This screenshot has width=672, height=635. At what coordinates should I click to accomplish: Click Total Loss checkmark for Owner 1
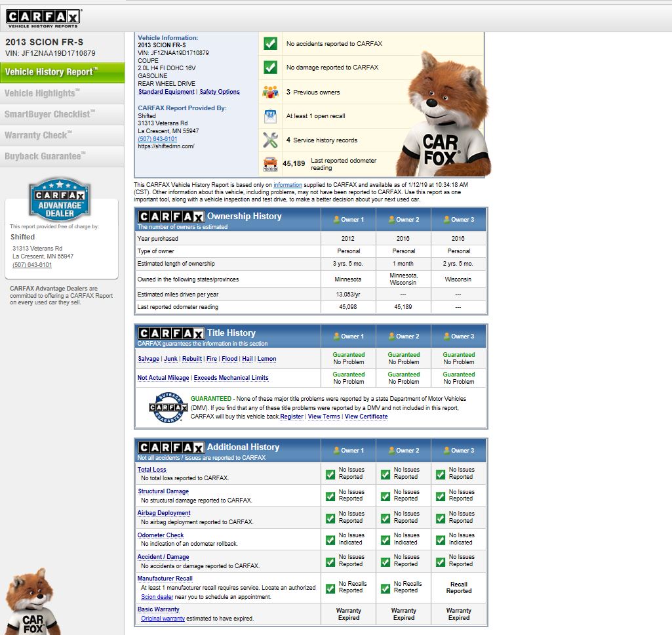(x=330, y=474)
